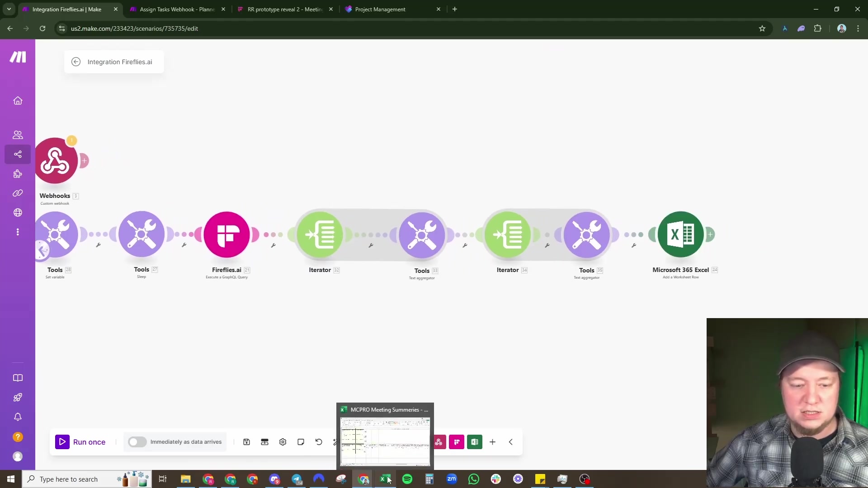Open help question mark in sidebar
Screen dimensions: 868x488
click(x=18, y=437)
